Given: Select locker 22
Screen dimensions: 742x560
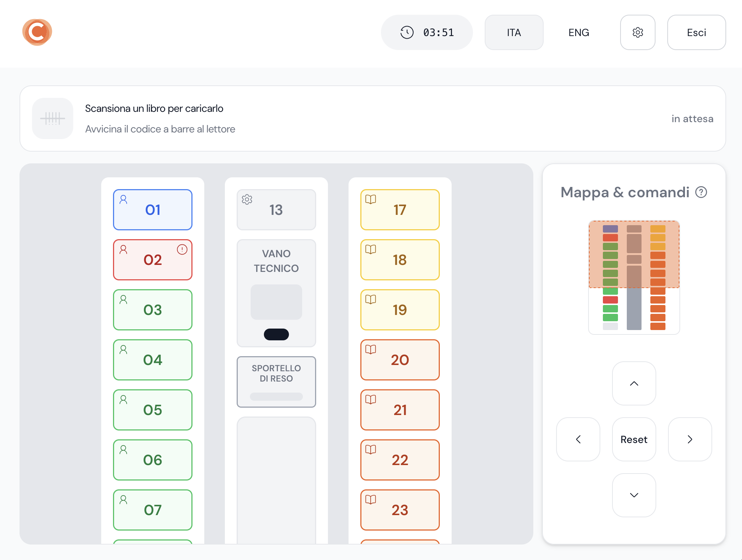Looking at the screenshot, I should click(x=400, y=460).
